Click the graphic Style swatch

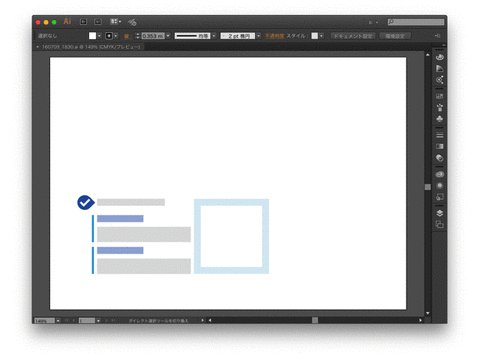coord(315,36)
